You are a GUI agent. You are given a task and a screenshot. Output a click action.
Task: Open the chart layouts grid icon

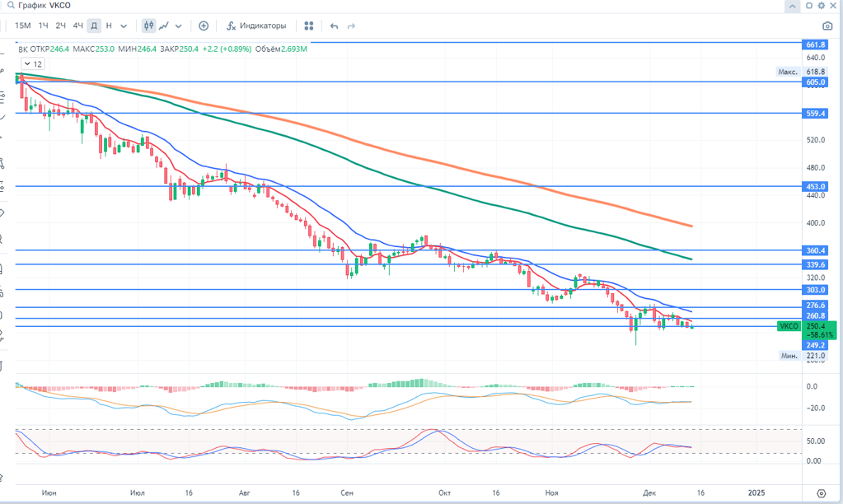pos(308,26)
